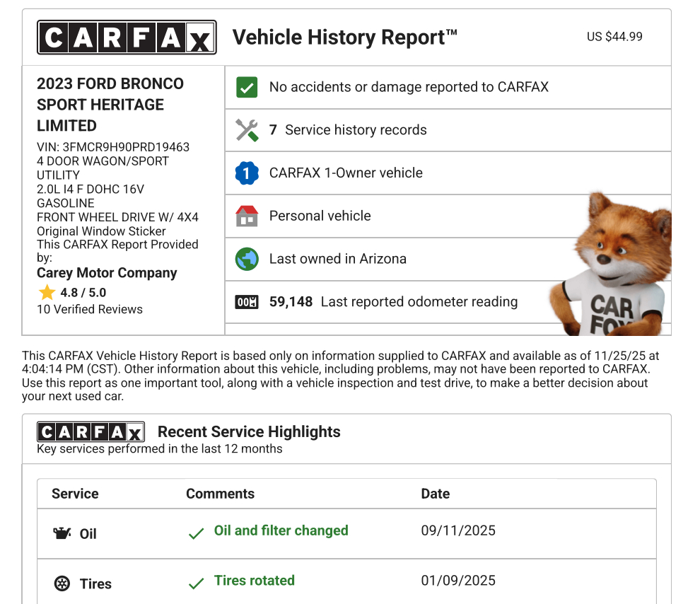Click the house Personal vehicle icon
This screenshot has height=604, width=700.
tap(246, 216)
